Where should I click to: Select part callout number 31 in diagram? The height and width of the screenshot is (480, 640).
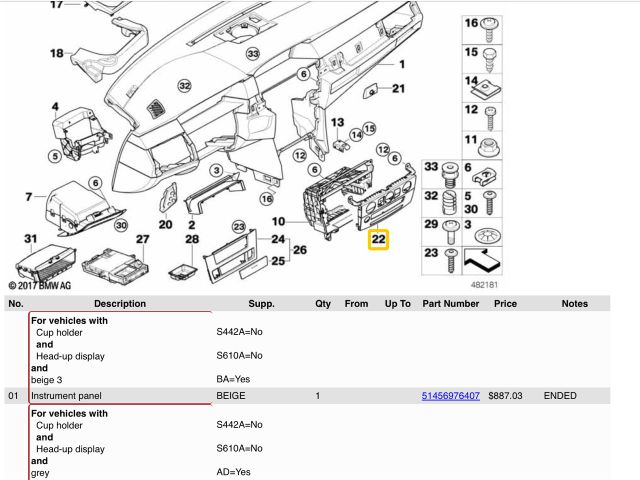click(30, 238)
